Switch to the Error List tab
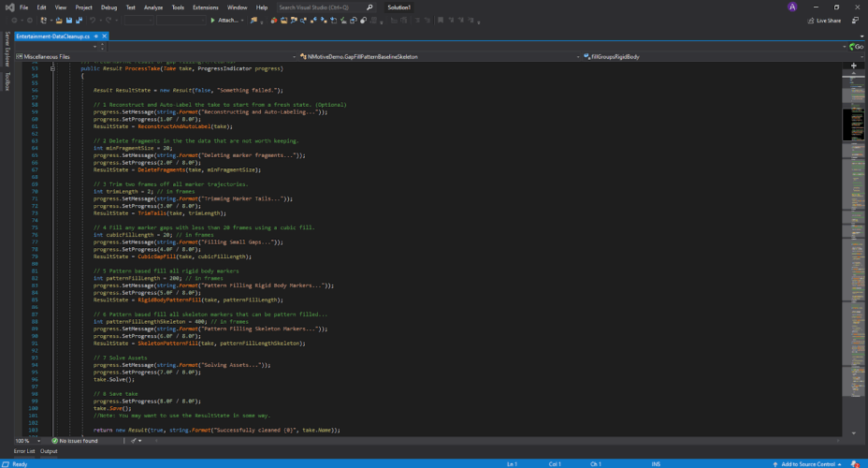This screenshot has height=468, width=868. point(24,451)
